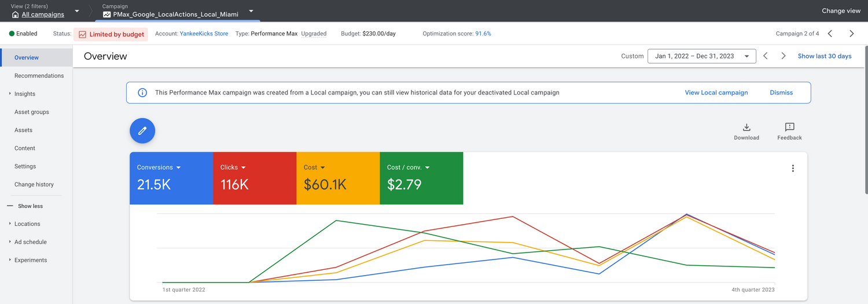Download the overview report
The height and width of the screenshot is (304, 868).
[x=746, y=131]
